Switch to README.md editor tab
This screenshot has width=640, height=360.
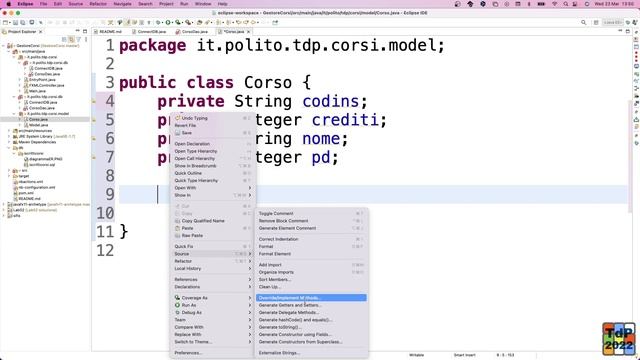[109, 31]
